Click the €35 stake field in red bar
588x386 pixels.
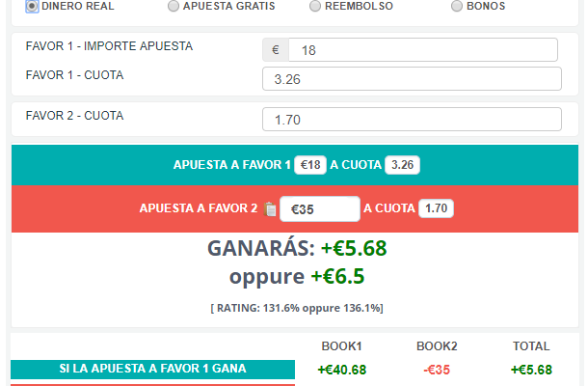[x=320, y=208]
